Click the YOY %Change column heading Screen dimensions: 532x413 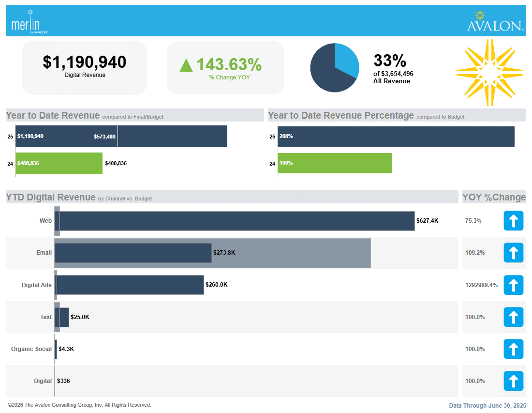click(x=494, y=198)
